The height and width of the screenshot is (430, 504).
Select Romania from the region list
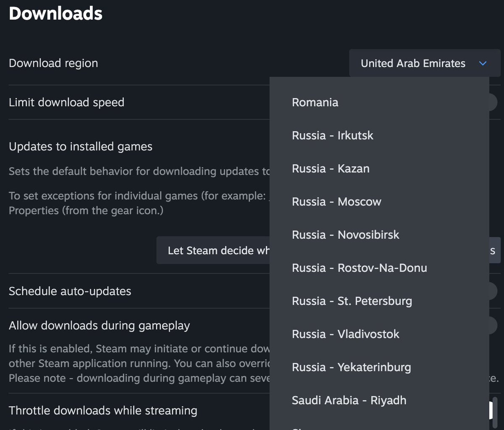pos(379,102)
